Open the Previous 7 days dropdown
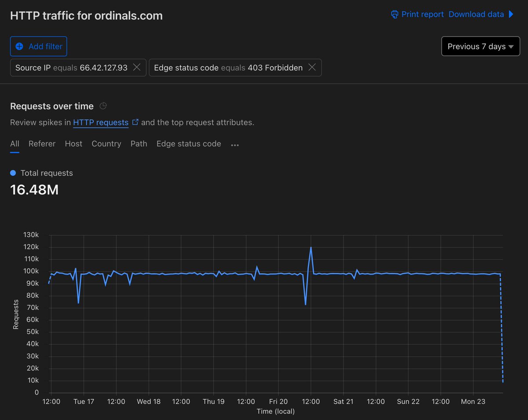Screen dimensions: 528x420 [x=480, y=46]
